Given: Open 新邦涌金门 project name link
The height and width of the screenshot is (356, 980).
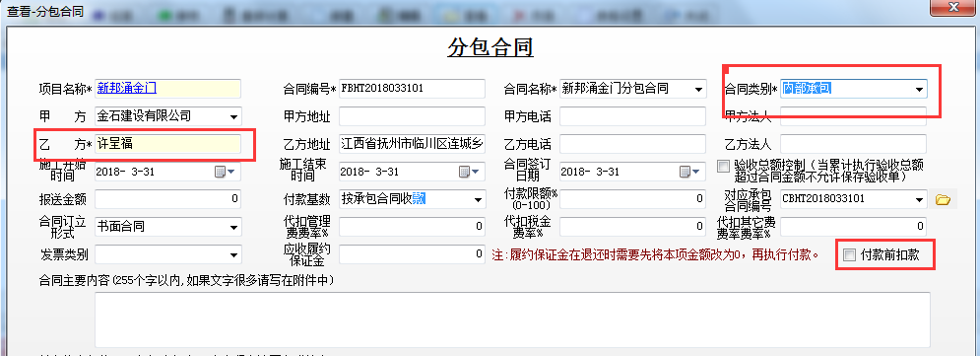Looking at the screenshot, I should click(127, 88).
